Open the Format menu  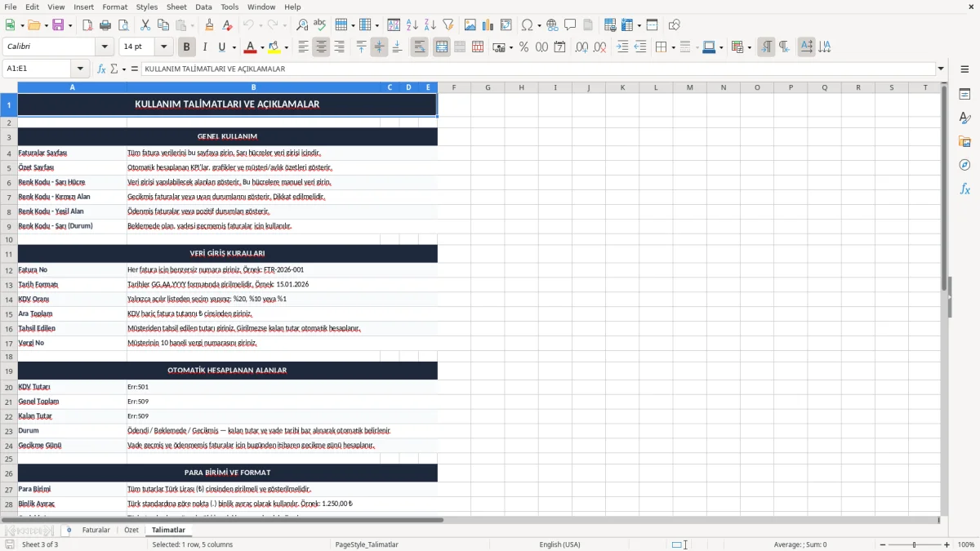pyautogui.click(x=114, y=7)
